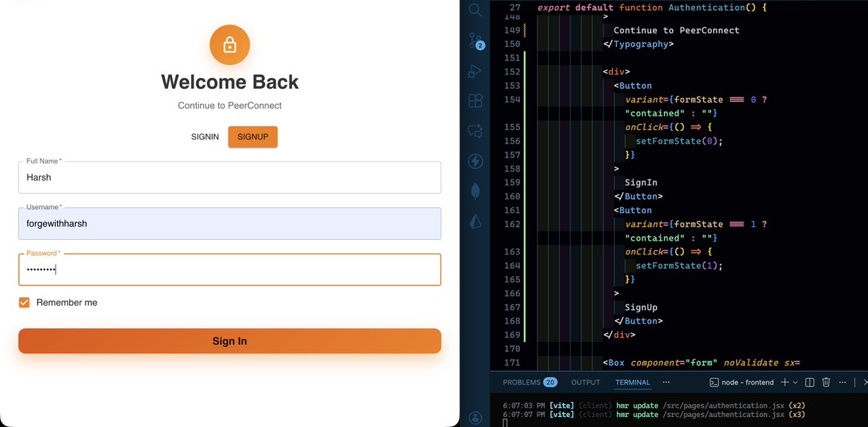Click the 6:07:03 PM terminal log line

coord(654,406)
